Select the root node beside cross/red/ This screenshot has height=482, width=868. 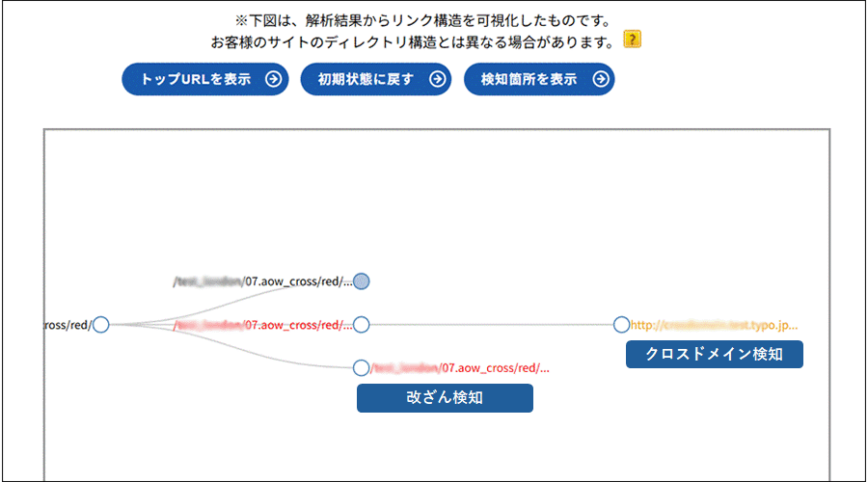point(100,325)
